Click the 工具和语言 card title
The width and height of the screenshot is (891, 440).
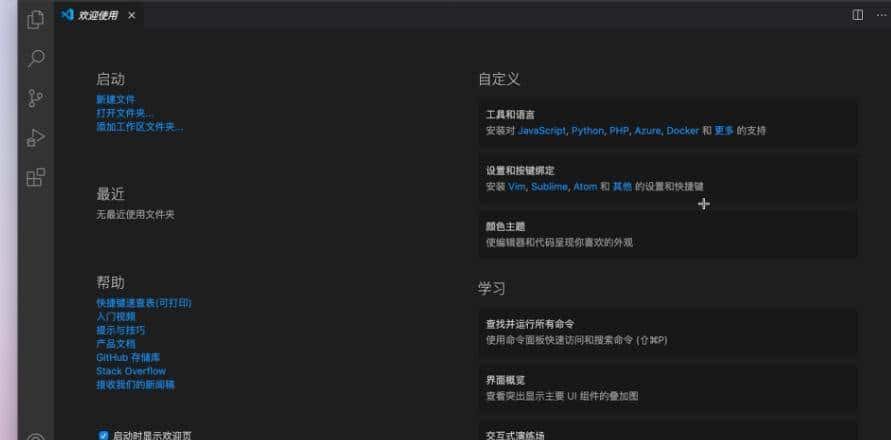coord(510,115)
